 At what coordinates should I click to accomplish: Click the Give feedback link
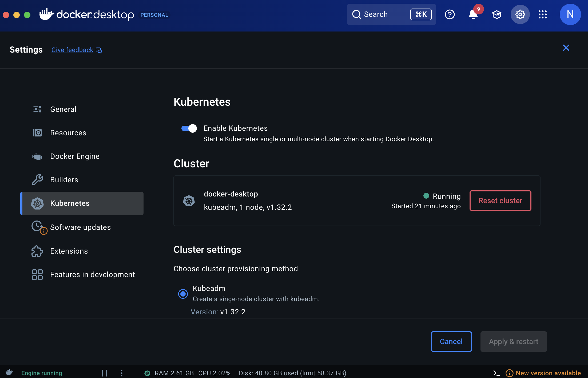pos(72,50)
